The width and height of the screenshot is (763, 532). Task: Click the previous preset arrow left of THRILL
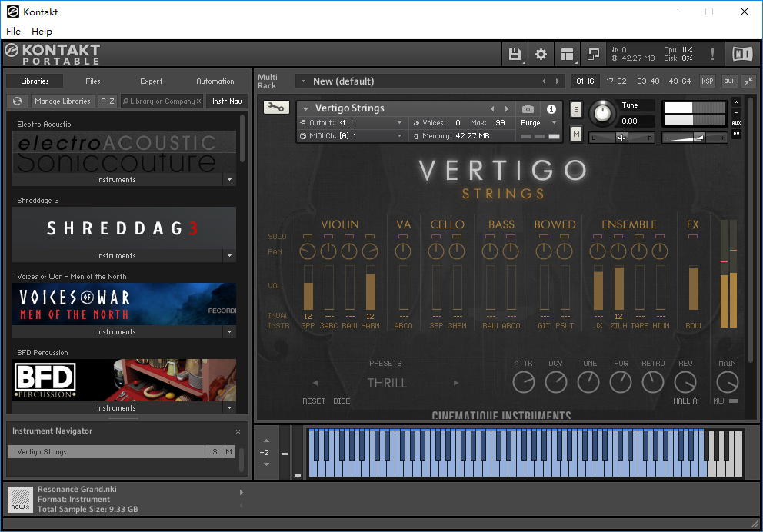click(x=315, y=383)
